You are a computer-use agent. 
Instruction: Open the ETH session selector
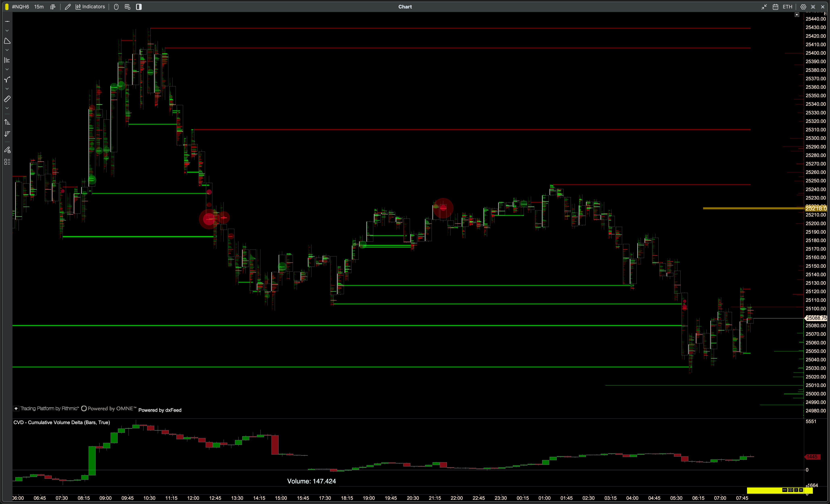pyautogui.click(x=787, y=7)
